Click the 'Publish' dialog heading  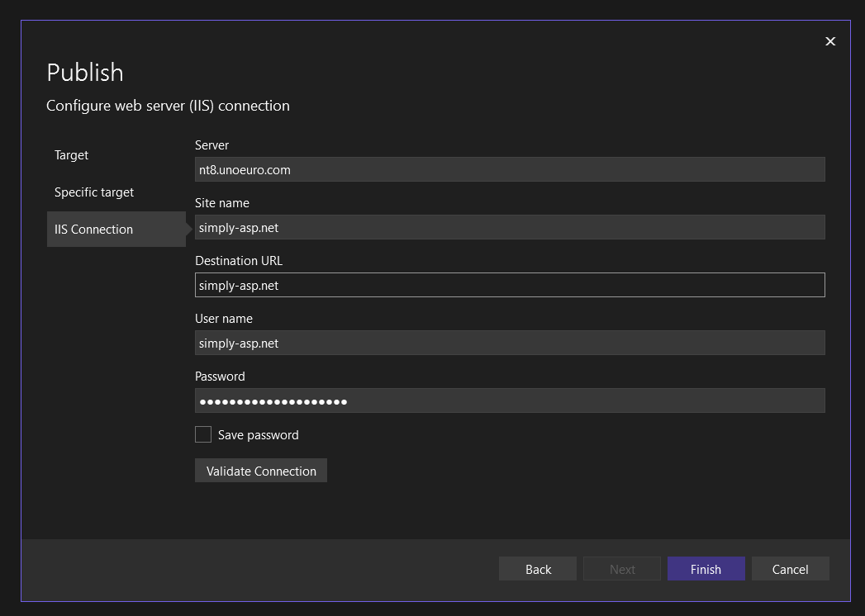point(85,73)
